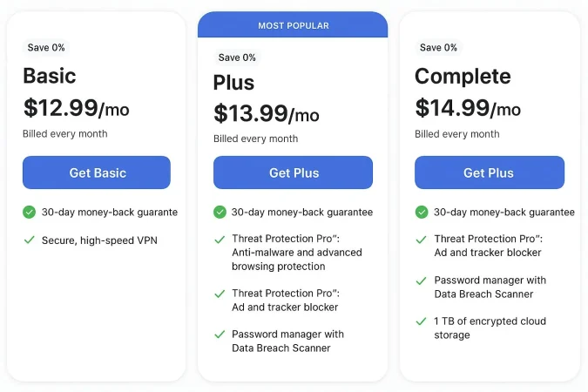
Task: Click checkmark beside Anti-malware browsing protection
Action: (x=220, y=239)
